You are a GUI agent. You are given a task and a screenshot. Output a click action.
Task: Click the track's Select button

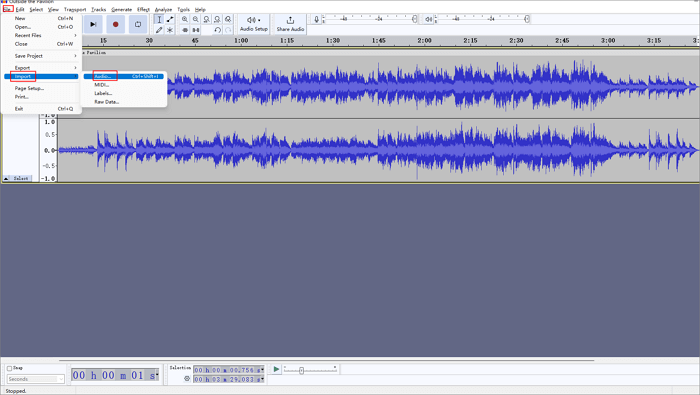coord(21,178)
